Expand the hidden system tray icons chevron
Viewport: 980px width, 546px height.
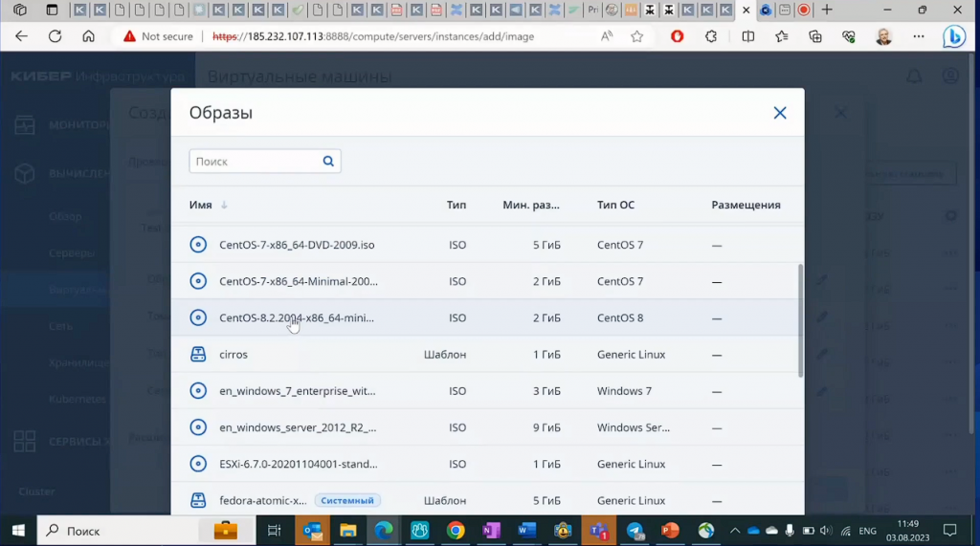point(735,531)
